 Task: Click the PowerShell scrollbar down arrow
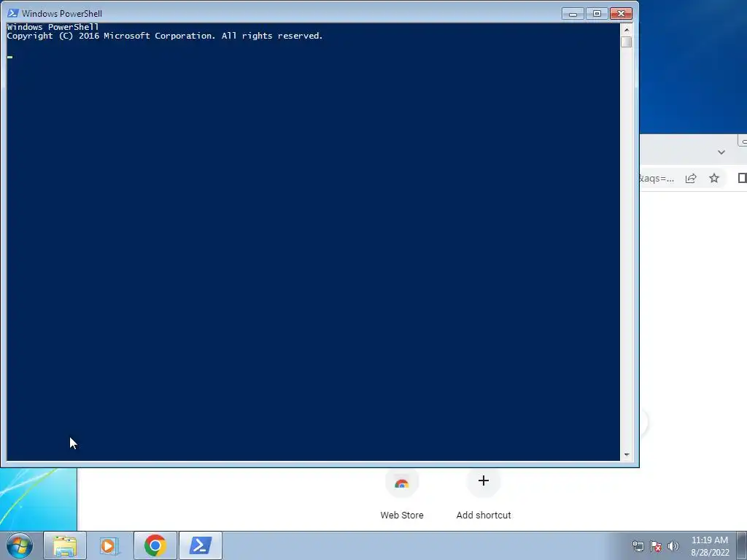pyautogui.click(x=627, y=455)
